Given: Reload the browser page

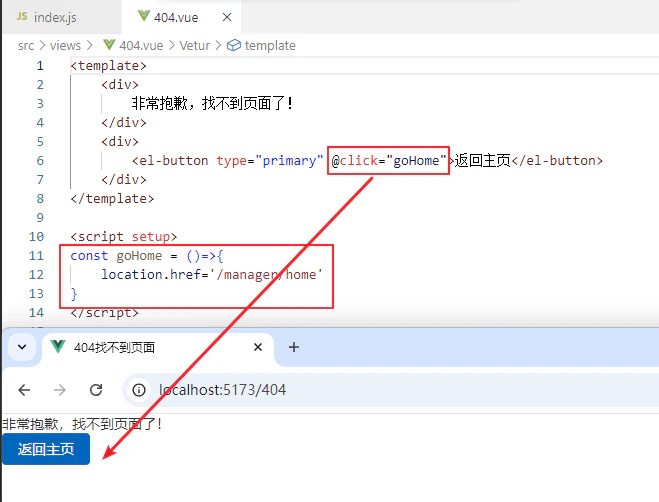Looking at the screenshot, I should coord(96,390).
